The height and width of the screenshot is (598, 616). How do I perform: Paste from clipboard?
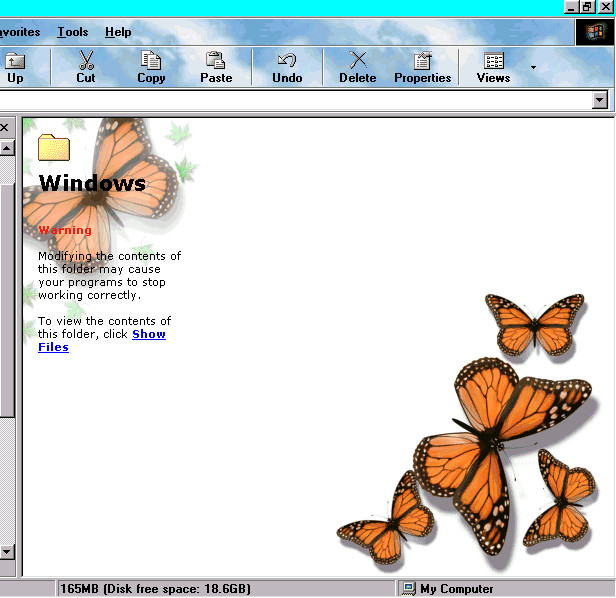[216, 68]
